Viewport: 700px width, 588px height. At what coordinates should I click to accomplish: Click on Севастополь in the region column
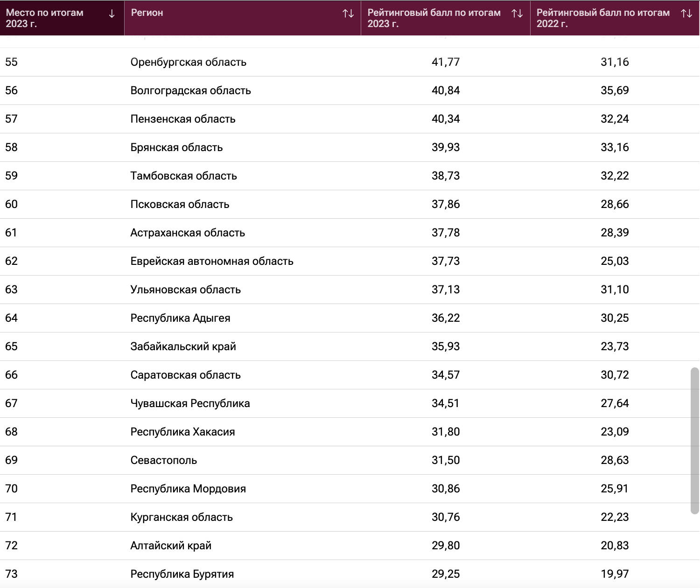coord(163,460)
